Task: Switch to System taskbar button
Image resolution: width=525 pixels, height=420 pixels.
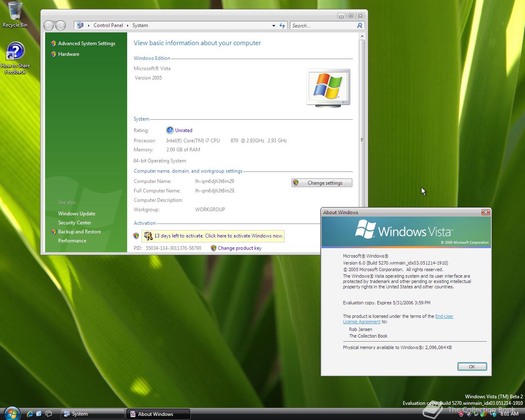Action: (93, 414)
